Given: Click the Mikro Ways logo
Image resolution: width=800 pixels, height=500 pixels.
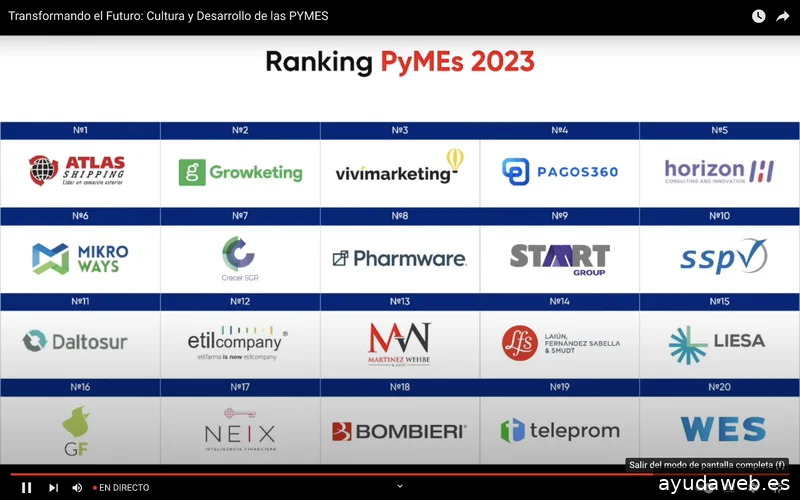Looking at the screenshot, I should coord(80,259).
